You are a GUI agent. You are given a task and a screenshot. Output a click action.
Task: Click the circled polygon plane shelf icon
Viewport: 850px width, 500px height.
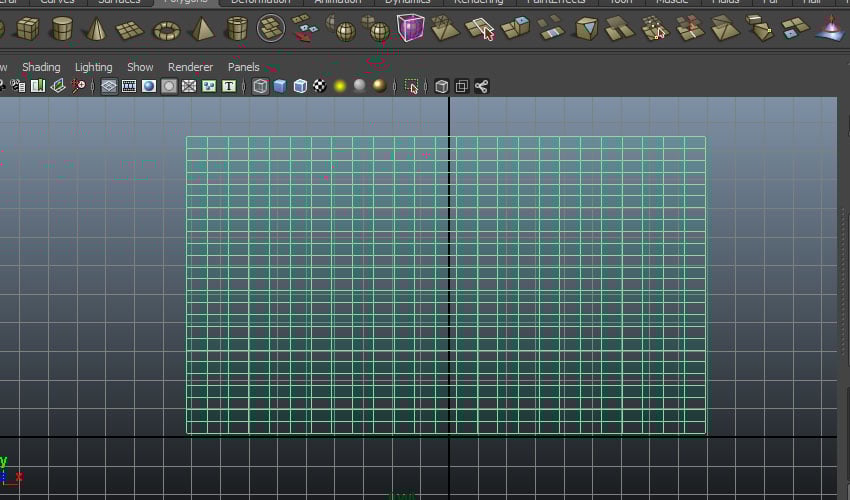coord(271,29)
